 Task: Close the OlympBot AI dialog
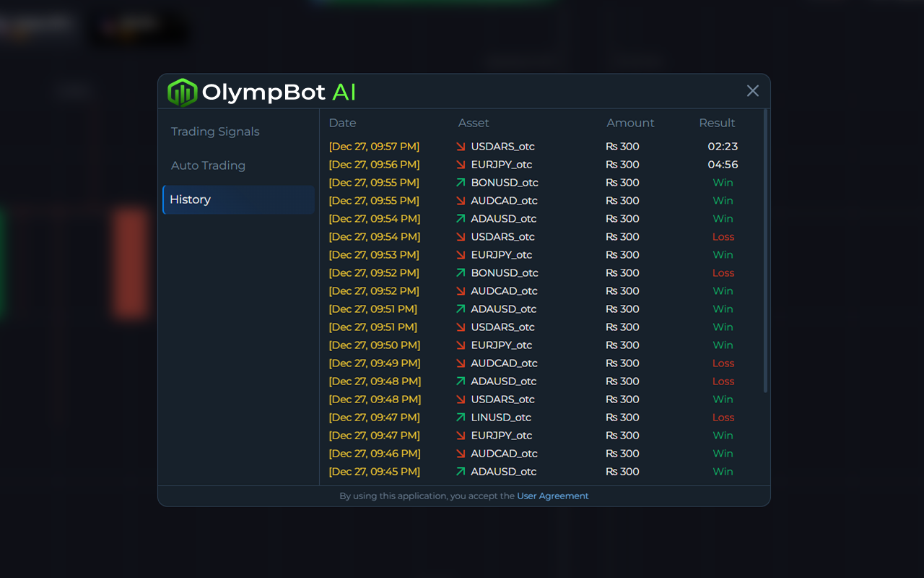(x=753, y=91)
